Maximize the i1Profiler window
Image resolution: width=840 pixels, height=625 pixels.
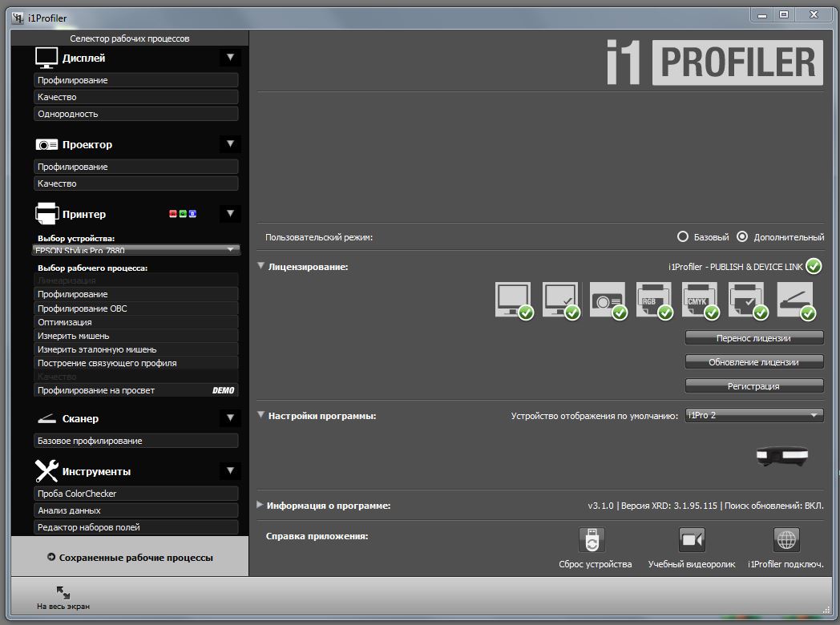coord(784,15)
